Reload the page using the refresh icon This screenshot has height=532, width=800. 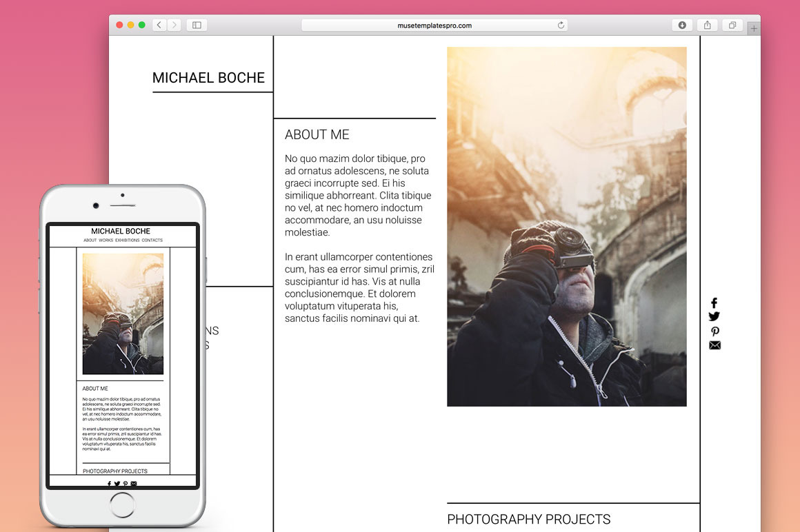pyautogui.click(x=561, y=25)
